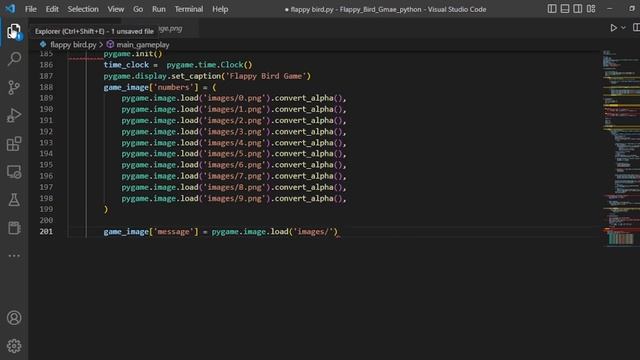Image resolution: width=640 pixels, height=360 pixels.
Task: Click the VS Code logo icon
Action: (10, 9)
